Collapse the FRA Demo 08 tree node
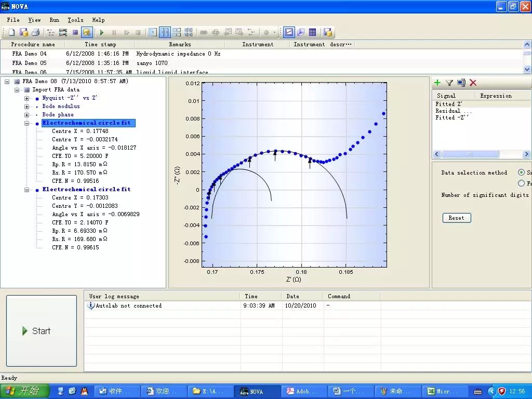The height and width of the screenshot is (399, 532). click(x=7, y=82)
